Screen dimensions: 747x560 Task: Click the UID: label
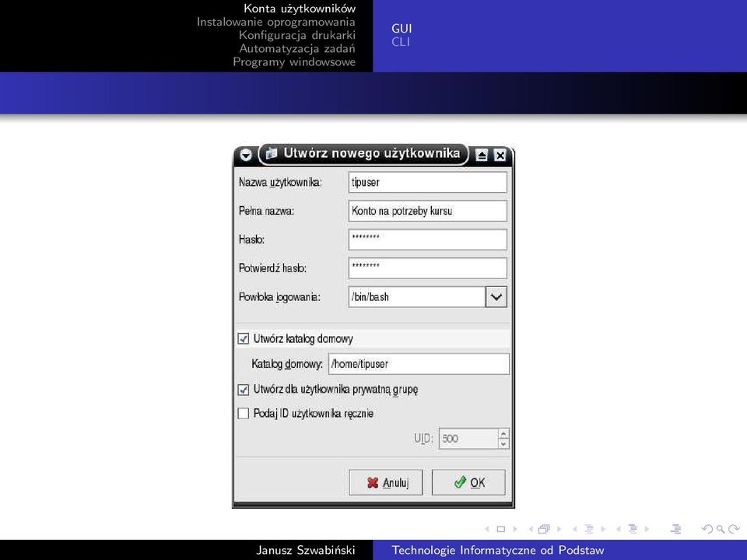click(x=423, y=439)
